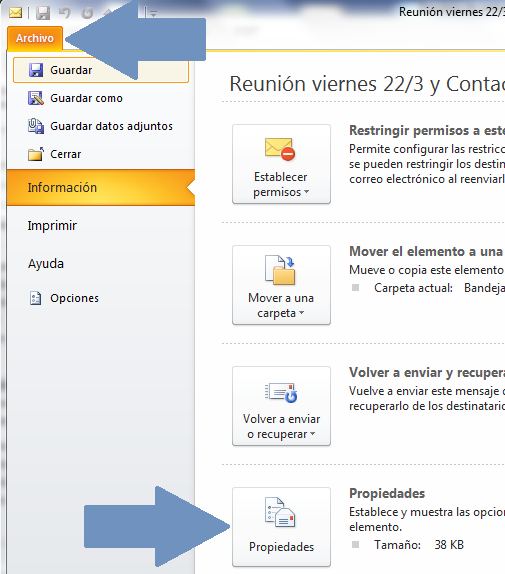Select the Imprimir menu item
505x574 pixels.
coord(52,226)
